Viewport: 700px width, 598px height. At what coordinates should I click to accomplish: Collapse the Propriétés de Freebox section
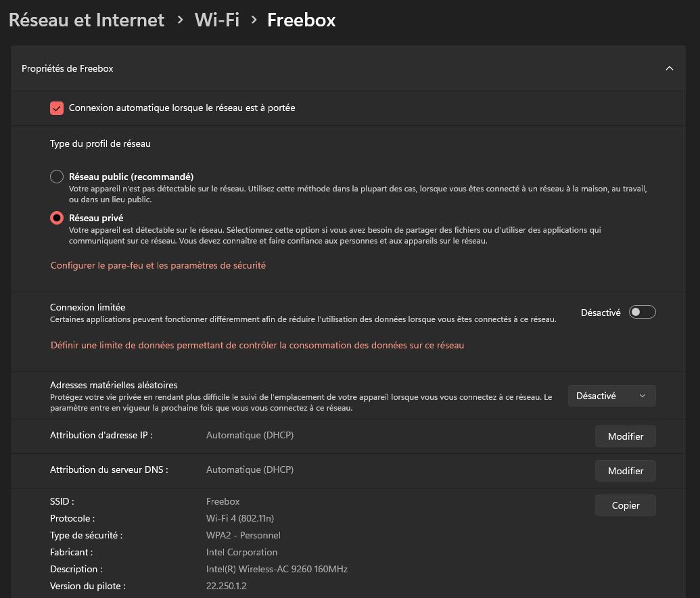tap(669, 68)
